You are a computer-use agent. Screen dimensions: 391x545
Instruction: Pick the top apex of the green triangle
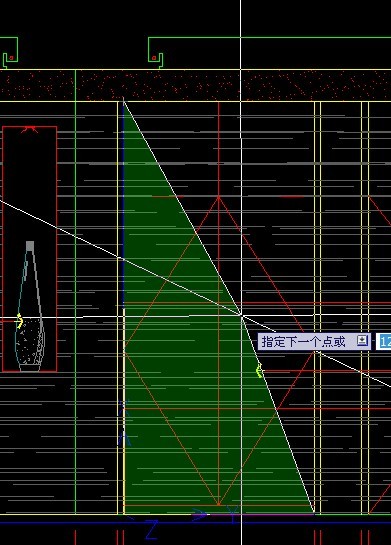pyautogui.click(x=123, y=100)
